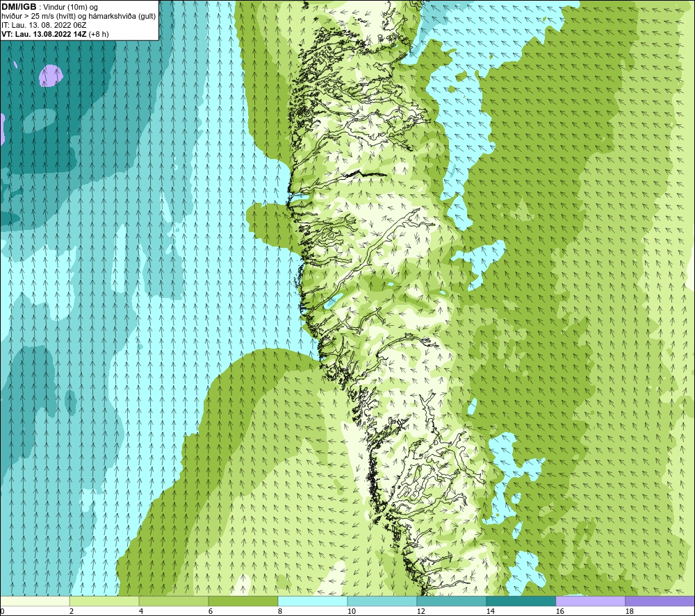Click the 2–4 m/s light green legend swatch
The height and width of the screenshot is (616, 695).
pyautogui.click(x=104, y=601)
